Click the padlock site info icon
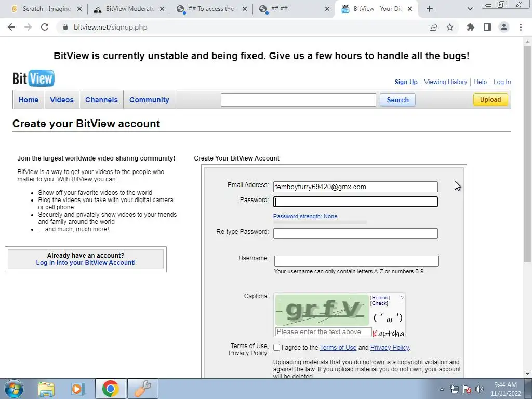The width and height of the screenshot is (532, 399). [x=65, y=27]
